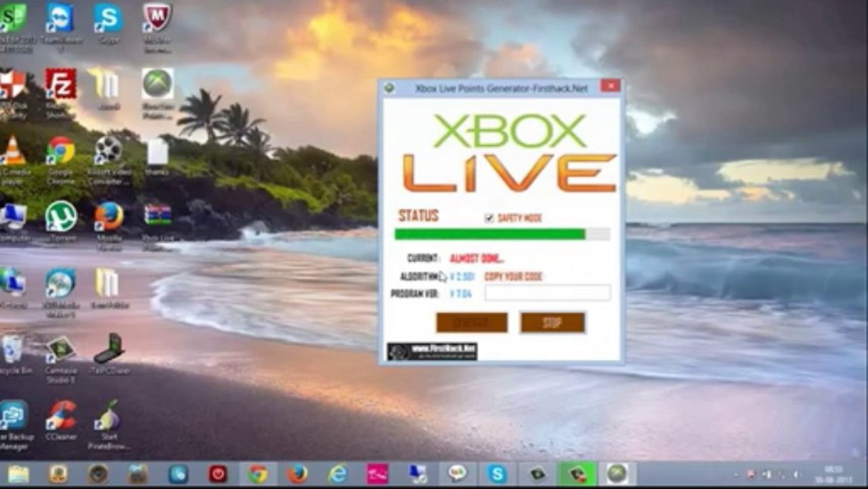The image size is (868, 489).
Task: Open Internet Explorer from the taskbar
Action: [337, 473]
